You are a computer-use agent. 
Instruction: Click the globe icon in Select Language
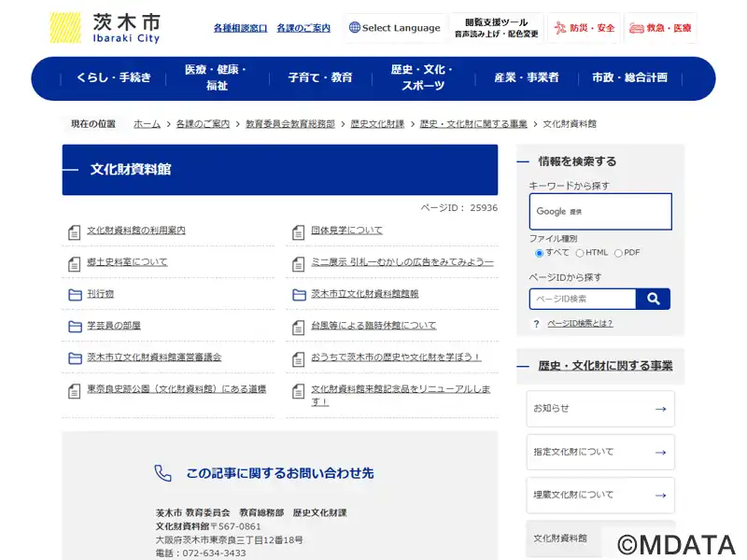click(x=355, y=28)
